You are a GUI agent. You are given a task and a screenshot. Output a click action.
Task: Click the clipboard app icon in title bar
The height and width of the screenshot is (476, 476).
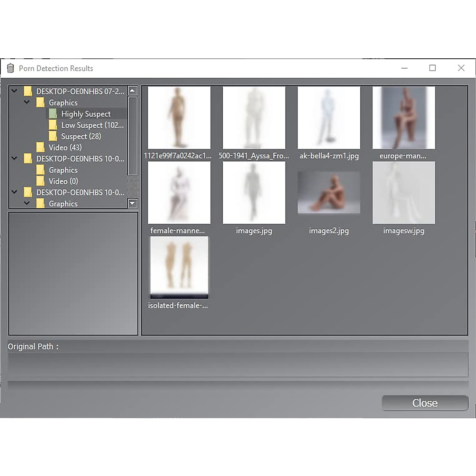11,68
